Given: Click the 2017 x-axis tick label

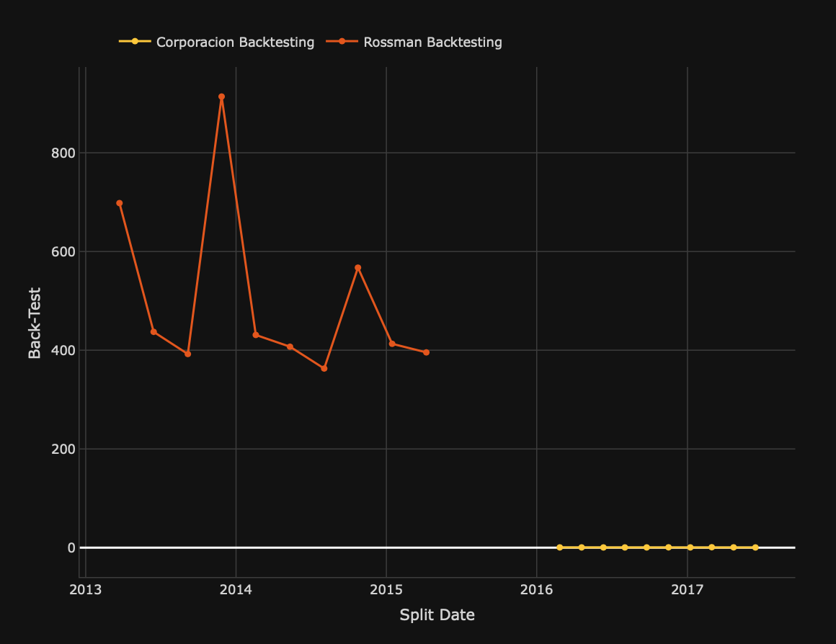Looking at the screenshot, I should 688,590.
